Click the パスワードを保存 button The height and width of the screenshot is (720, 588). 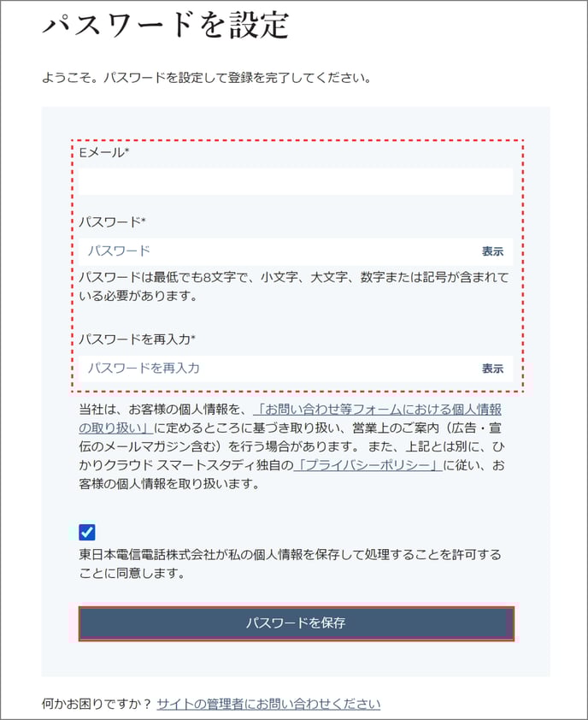click(296, 623)
